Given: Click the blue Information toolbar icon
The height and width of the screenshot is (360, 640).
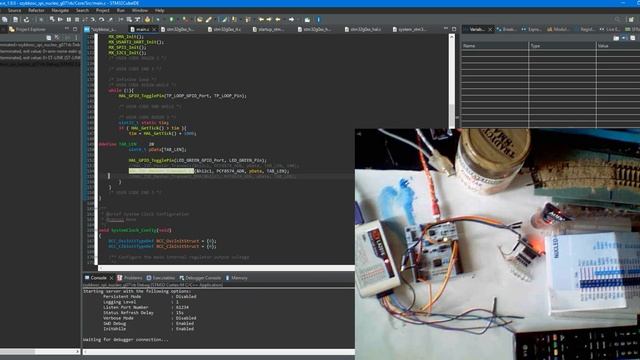Looking at the screenshot, I should click(319, 20).
